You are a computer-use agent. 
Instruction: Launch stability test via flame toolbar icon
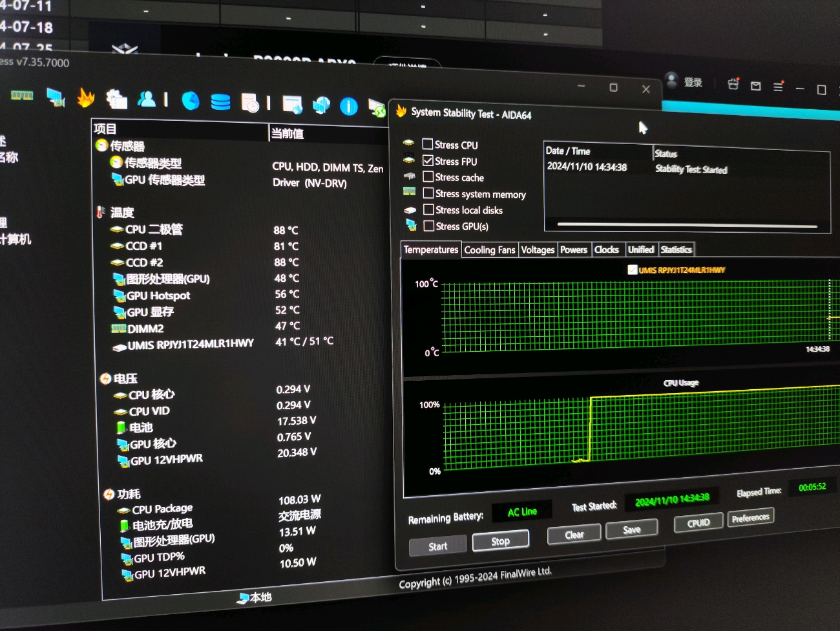click(x=85, y=98)
